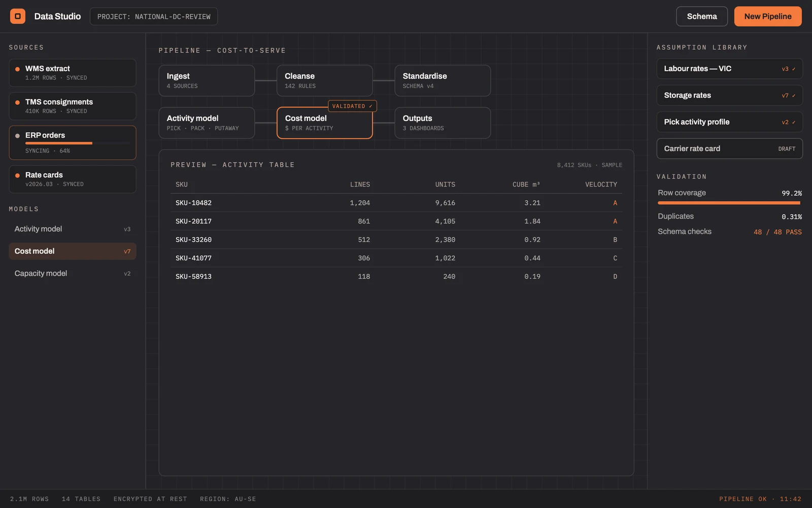
Task: Click the 8,412 SKUs sample label
Action: (x=589, y=165)
